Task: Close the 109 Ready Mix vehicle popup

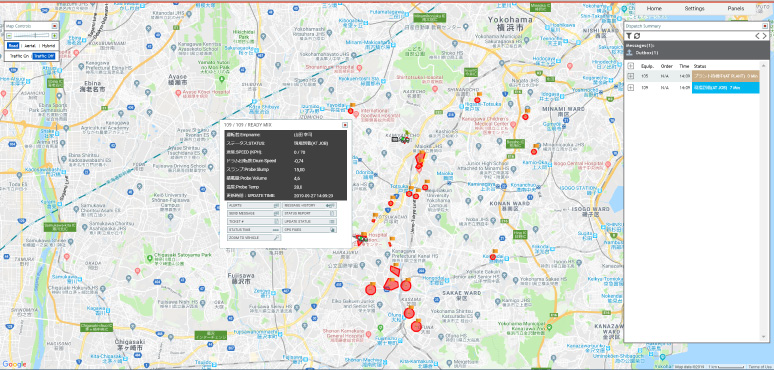Action: [345, 125]
